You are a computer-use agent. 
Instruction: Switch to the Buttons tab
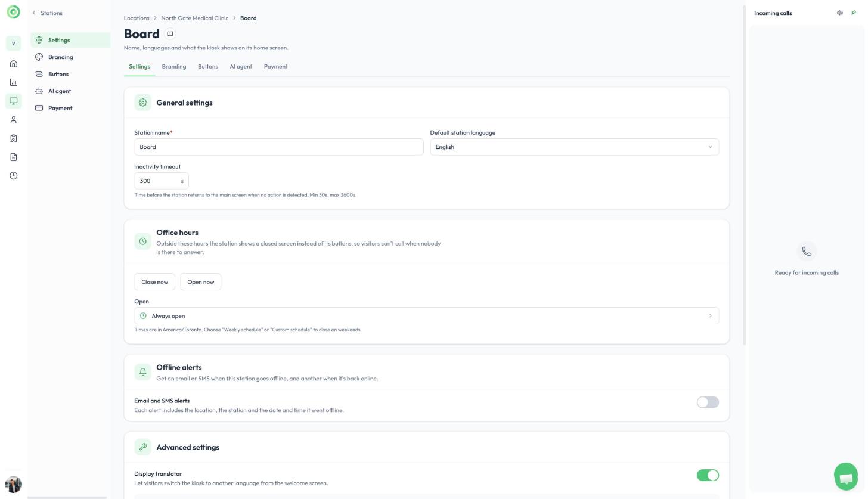[x=208, y=67]
